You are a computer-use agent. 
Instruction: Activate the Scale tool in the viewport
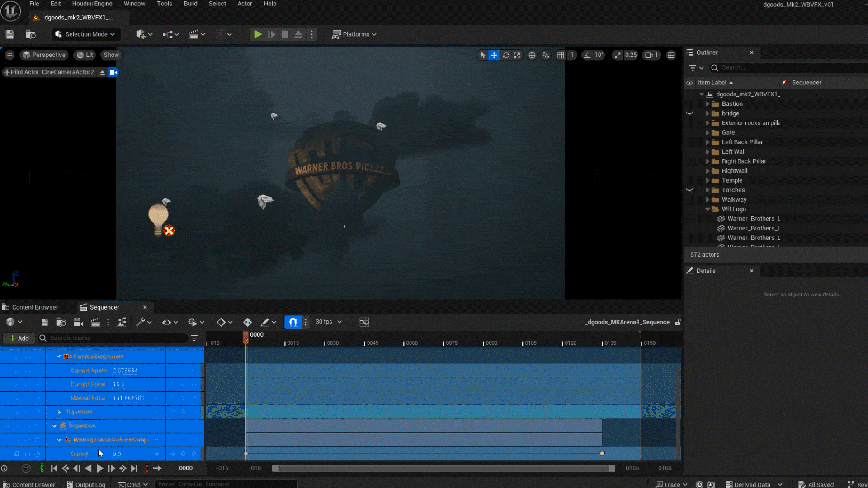click(x=517, y=55)
